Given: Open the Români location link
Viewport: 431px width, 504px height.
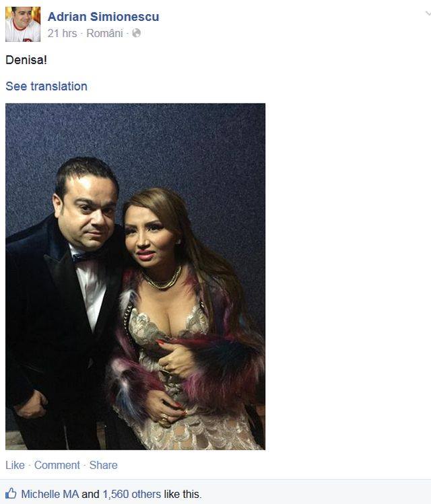Looking at the screenshot, I should point(104,33).
